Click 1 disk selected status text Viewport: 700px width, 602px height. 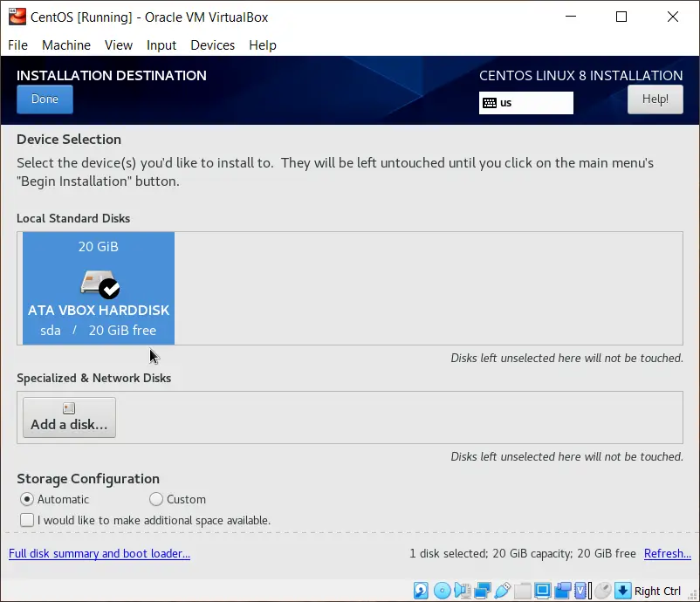[522, 553]
